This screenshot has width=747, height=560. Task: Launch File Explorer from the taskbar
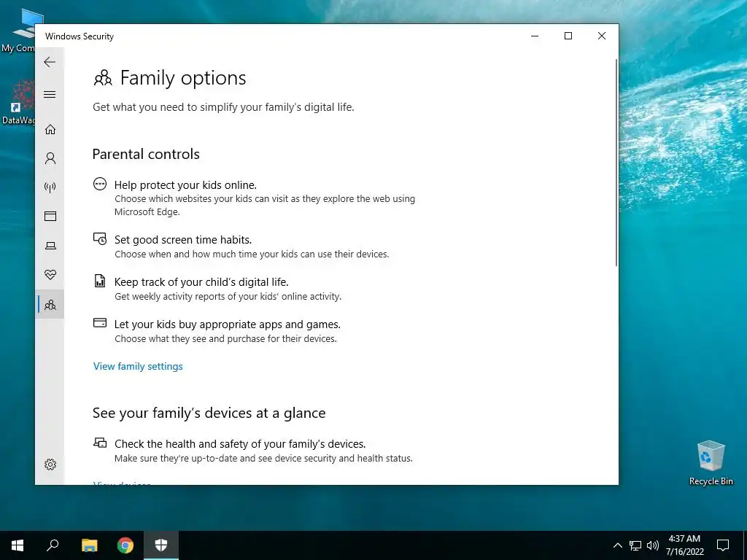(x=90, y=545)
